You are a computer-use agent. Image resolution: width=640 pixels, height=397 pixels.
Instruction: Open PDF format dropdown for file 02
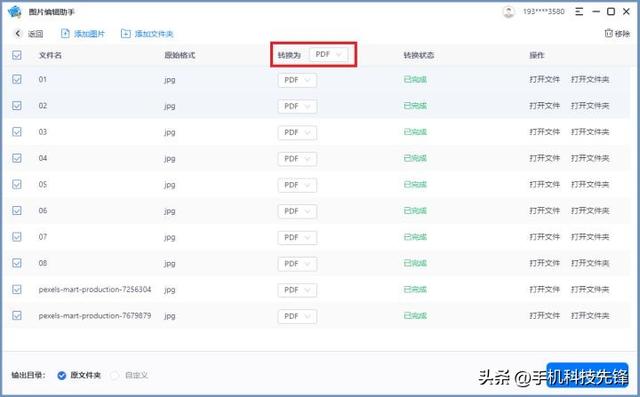pyautogui.click(x=297, y=106)
